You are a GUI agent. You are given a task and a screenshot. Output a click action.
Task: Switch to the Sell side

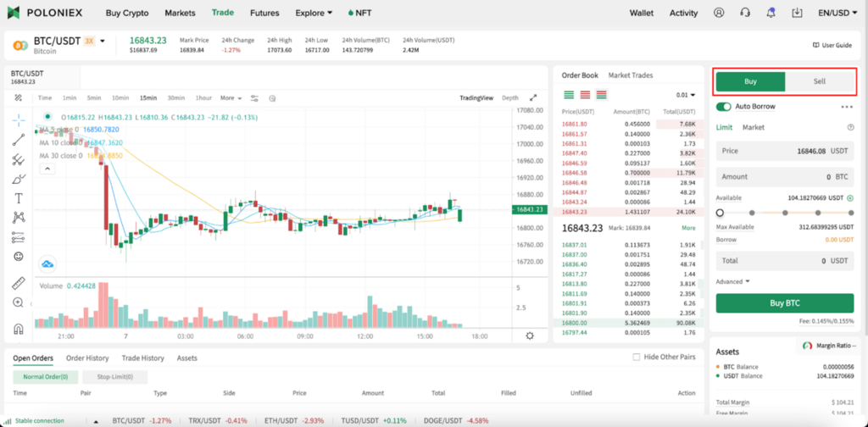[820, 81]
